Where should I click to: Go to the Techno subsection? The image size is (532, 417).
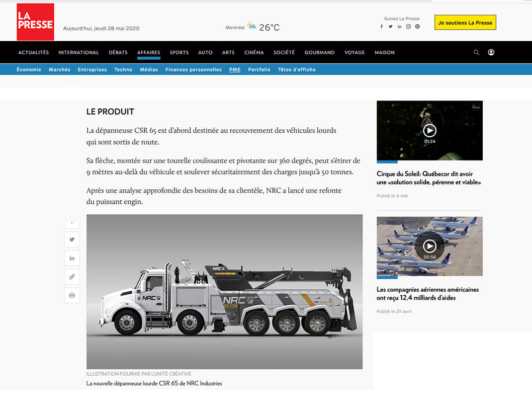tap(123, 70)
